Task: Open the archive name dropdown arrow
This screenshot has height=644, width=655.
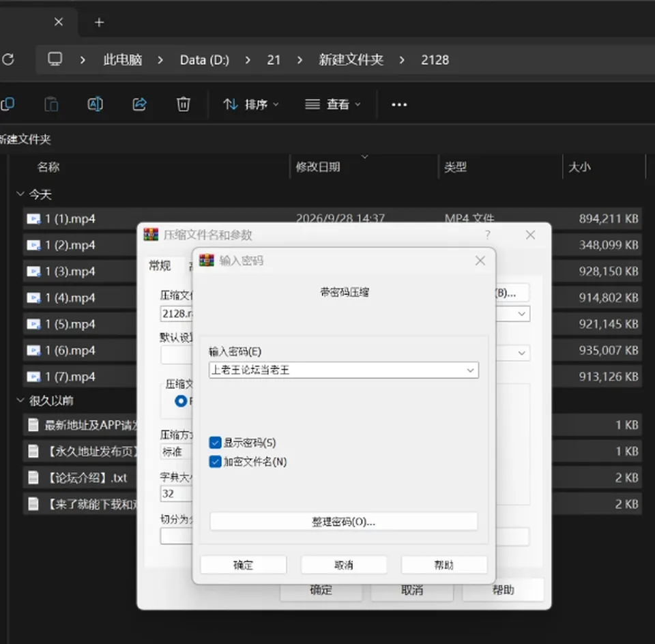Action: 522,314
